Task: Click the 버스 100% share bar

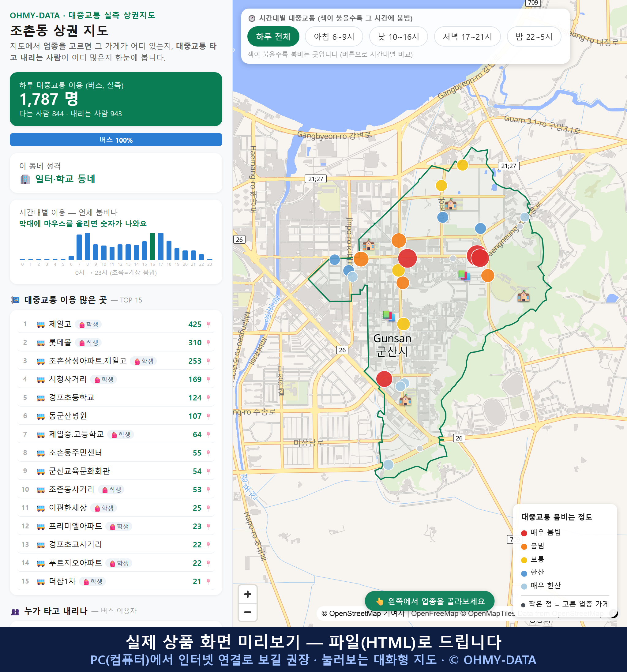Action: [x=116, y=140]
